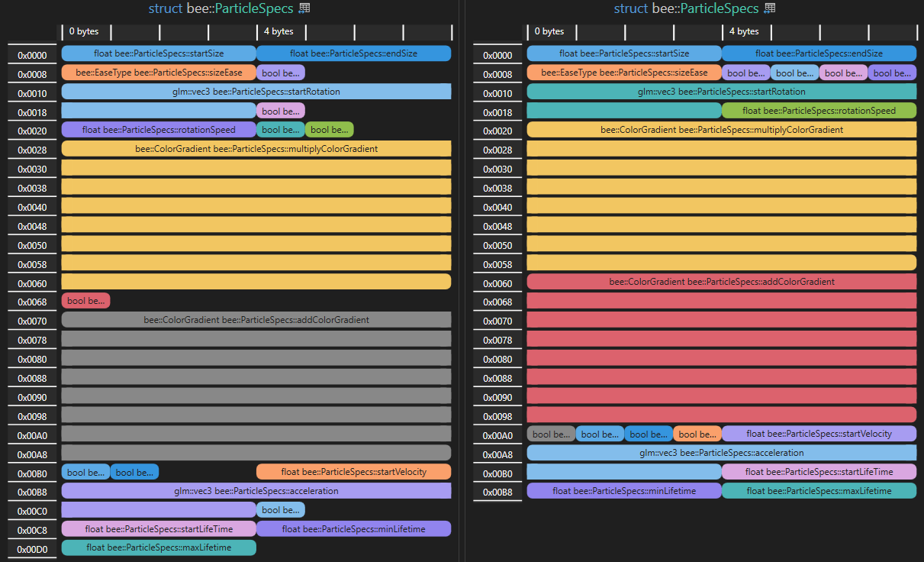The image size is (924, 562).
Task: Select the startSize float block in left panel
Action: coord(159,53)
